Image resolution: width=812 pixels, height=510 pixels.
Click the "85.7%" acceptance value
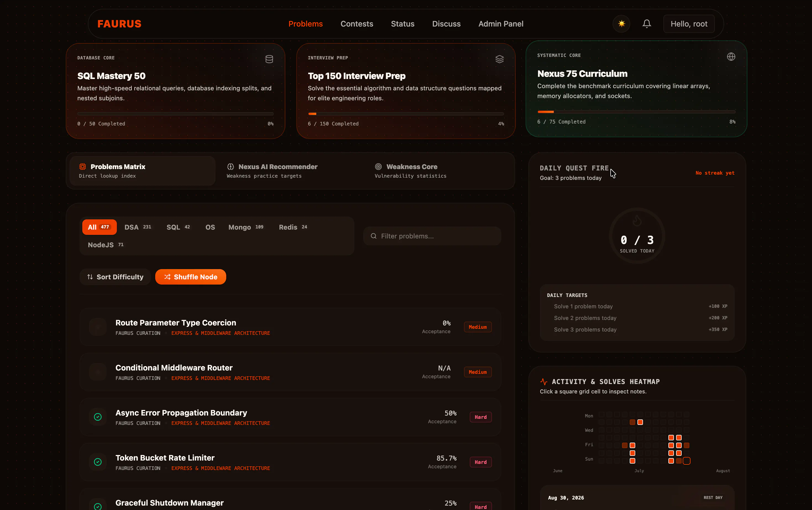click(447, 458)
